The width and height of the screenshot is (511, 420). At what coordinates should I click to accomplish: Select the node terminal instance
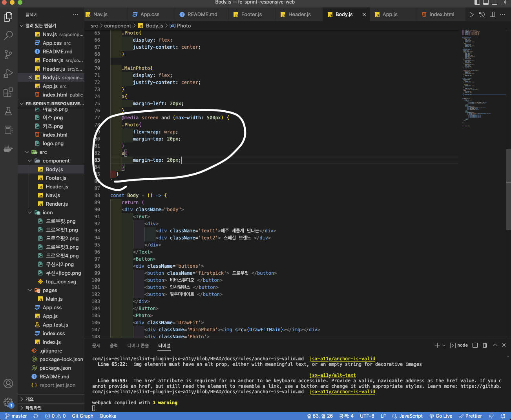[x=459, y=345]
